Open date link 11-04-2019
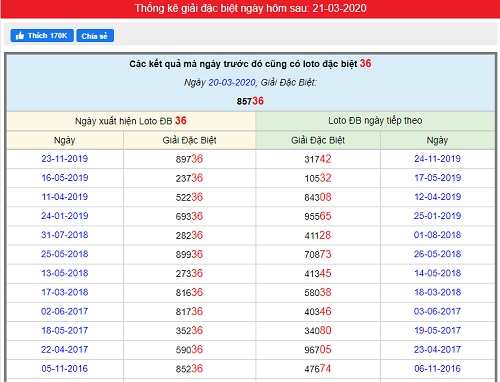The height and width of the screenshot is (382, 500). 65,197
